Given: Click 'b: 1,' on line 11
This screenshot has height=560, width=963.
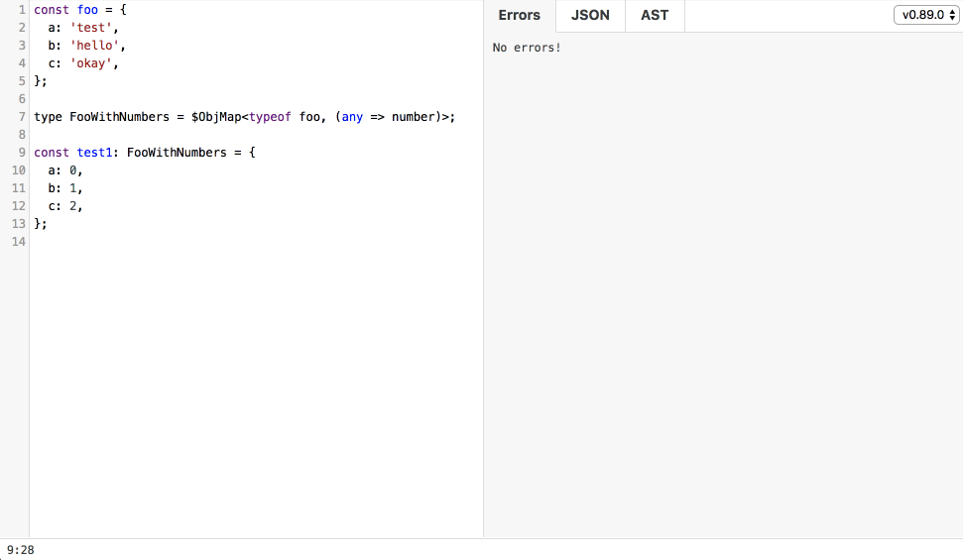Looking at the screenshot, I should (x=65, y=188).
